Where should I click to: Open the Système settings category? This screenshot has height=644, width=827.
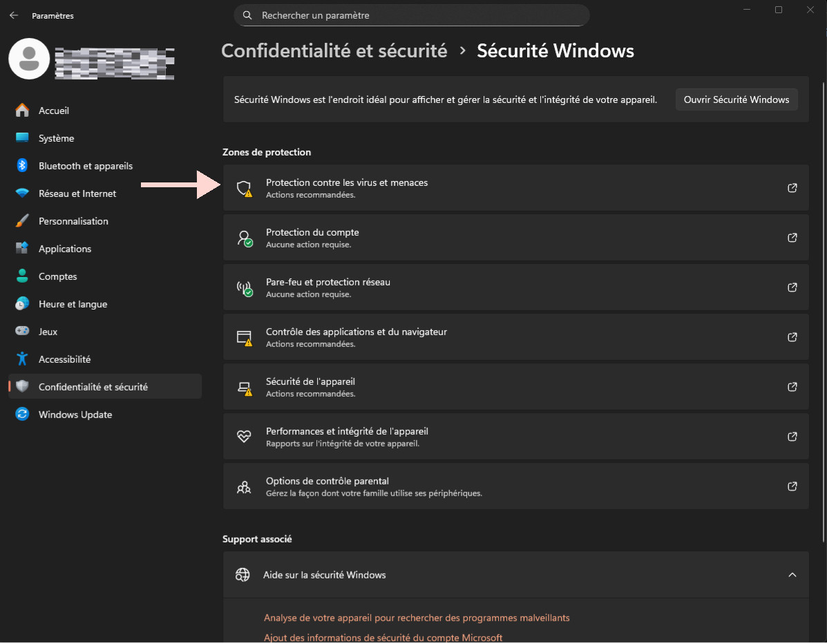[x=105, y=138]
